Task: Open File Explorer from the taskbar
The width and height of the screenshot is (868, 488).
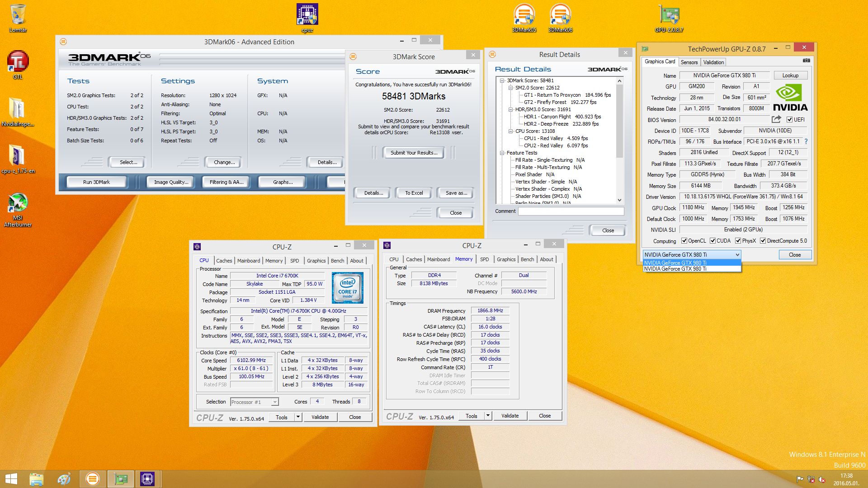Action: [36, 479]
